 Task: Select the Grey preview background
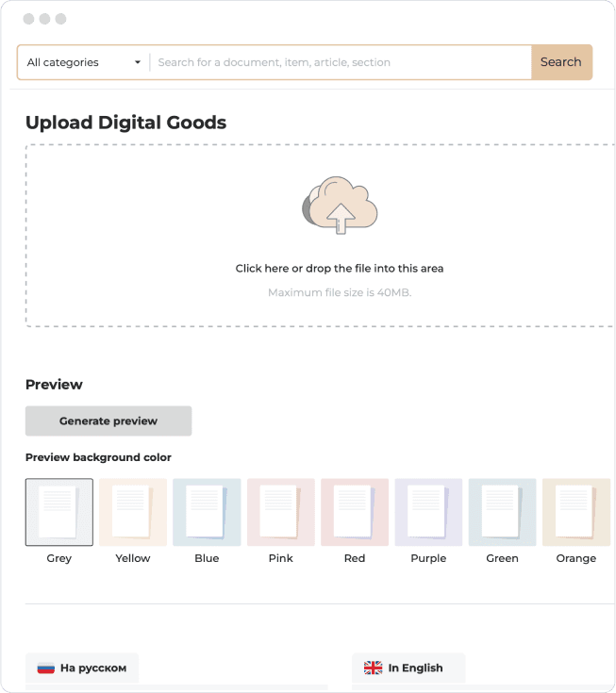[x=59, y=512]
